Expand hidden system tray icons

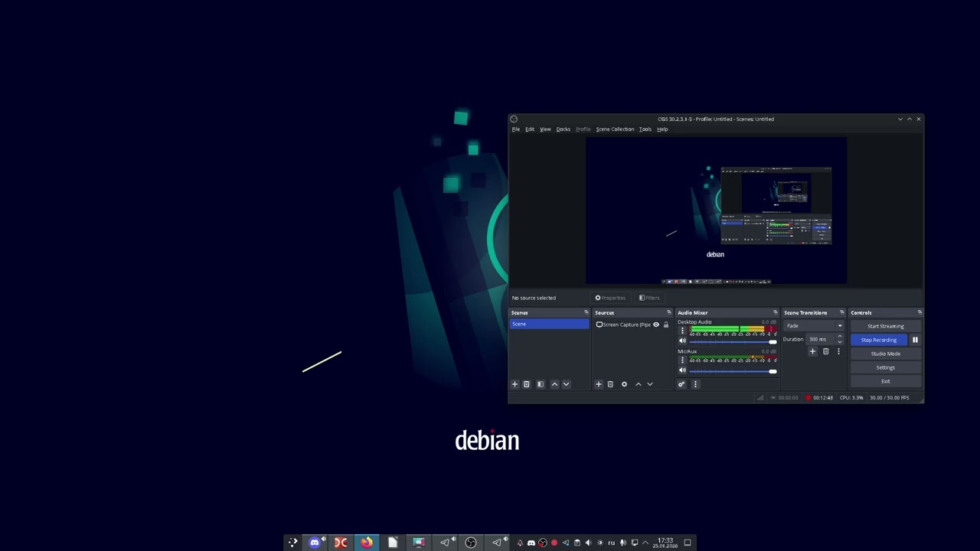click(645, 543)
